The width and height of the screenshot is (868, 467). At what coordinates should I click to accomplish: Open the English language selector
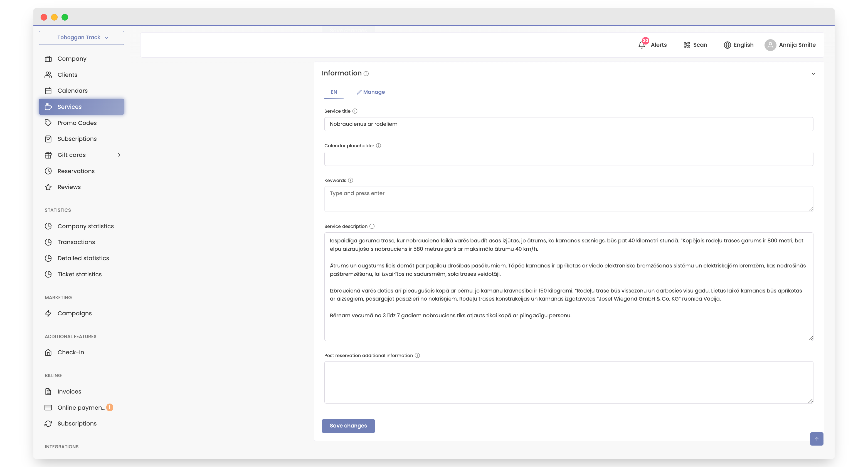739,45
